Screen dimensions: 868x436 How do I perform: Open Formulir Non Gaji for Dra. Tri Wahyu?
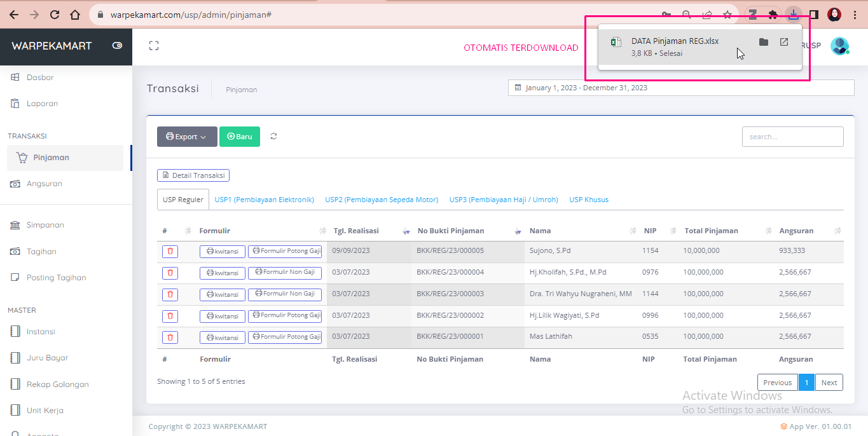click(285, 294)
